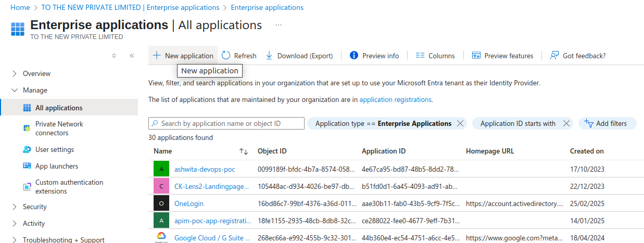Open OneLogin application link

(x=189, y=203)
